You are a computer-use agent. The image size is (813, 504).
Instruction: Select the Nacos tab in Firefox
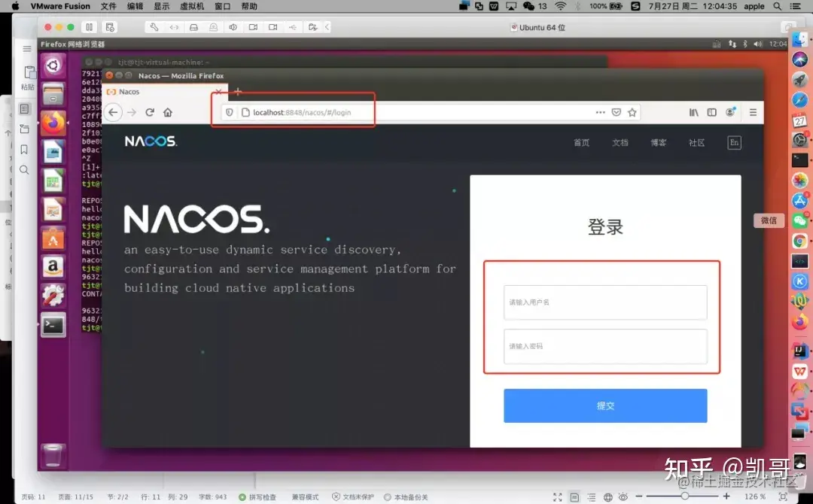coord(165,92)
